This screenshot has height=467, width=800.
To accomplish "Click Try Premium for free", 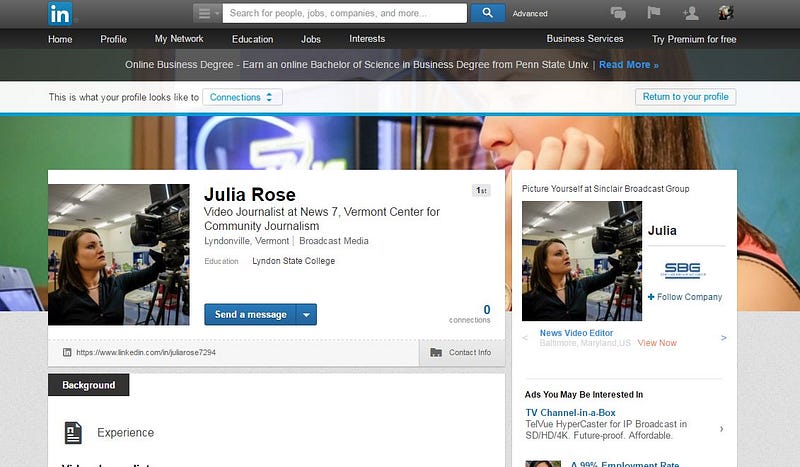I will pos(694,39).
